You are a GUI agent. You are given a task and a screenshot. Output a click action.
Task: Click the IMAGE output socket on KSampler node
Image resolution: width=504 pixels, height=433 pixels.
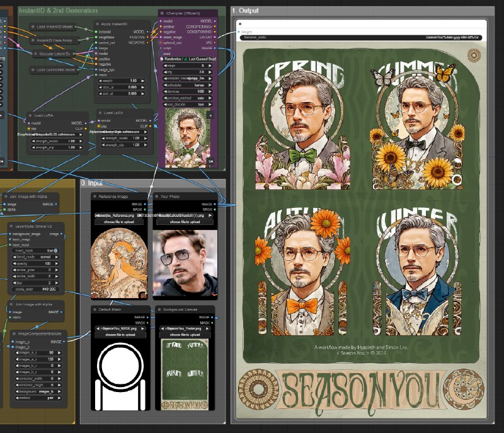[215, 49]
